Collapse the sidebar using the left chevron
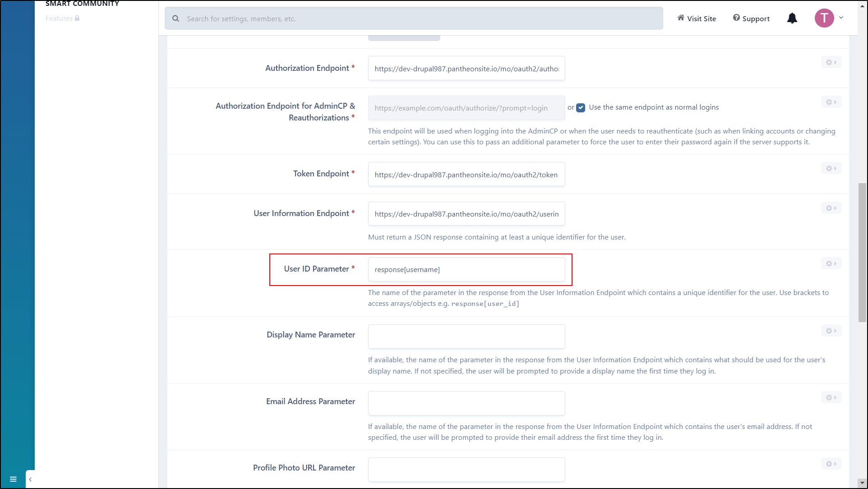Viewport: 868px width, 489px height. pos(30,479)
